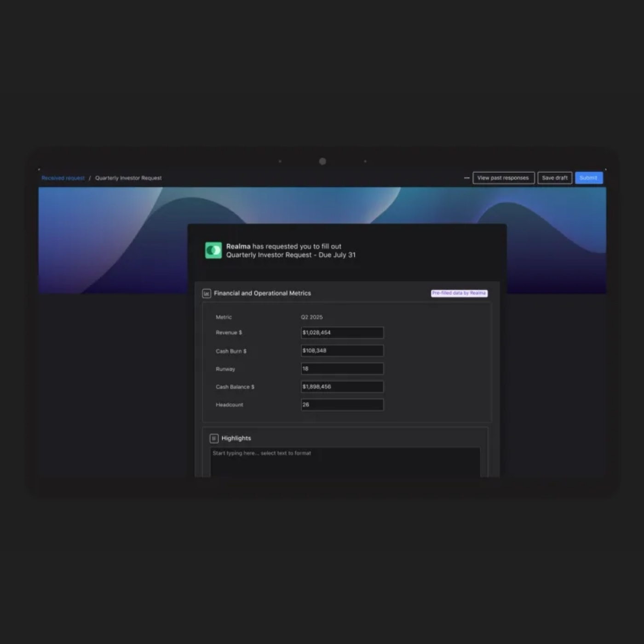Click the Revenue $ row label

click(x=229, y=333)
